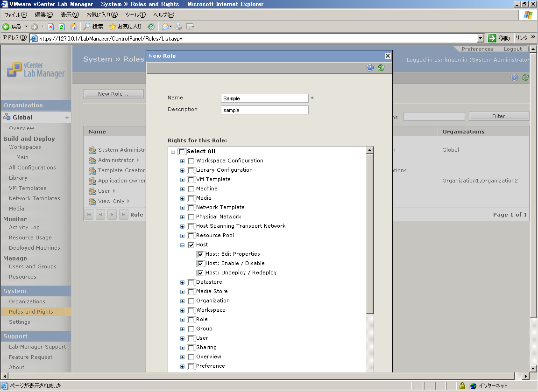Viewport: 538px width, 392px height.
Task: Collapse the Host rights node
Action: click(x=182, y=245)
